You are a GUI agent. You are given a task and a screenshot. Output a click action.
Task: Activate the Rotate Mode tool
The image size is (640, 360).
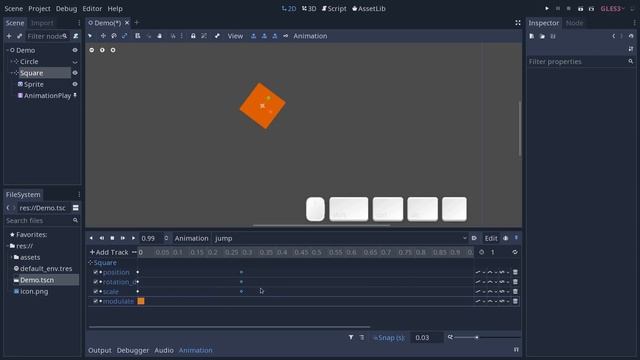point(114,36)
